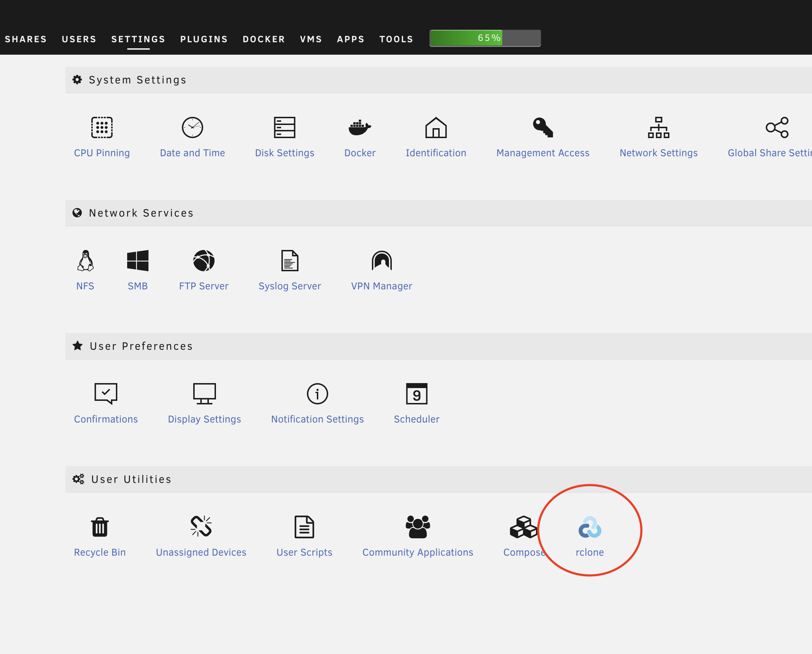Click the NFS penguin icon
812x654 pixels.
[86, 261]
